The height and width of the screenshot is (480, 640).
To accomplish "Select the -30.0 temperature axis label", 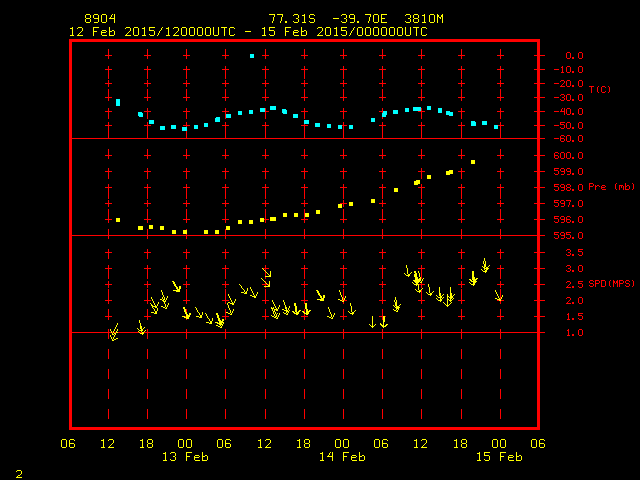I will pos(569,98).
